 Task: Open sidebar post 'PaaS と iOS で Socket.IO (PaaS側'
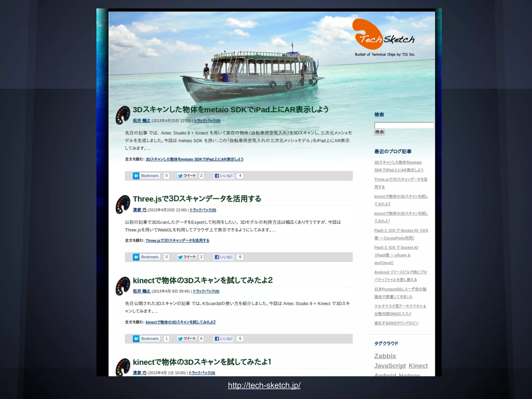point(396,255)
